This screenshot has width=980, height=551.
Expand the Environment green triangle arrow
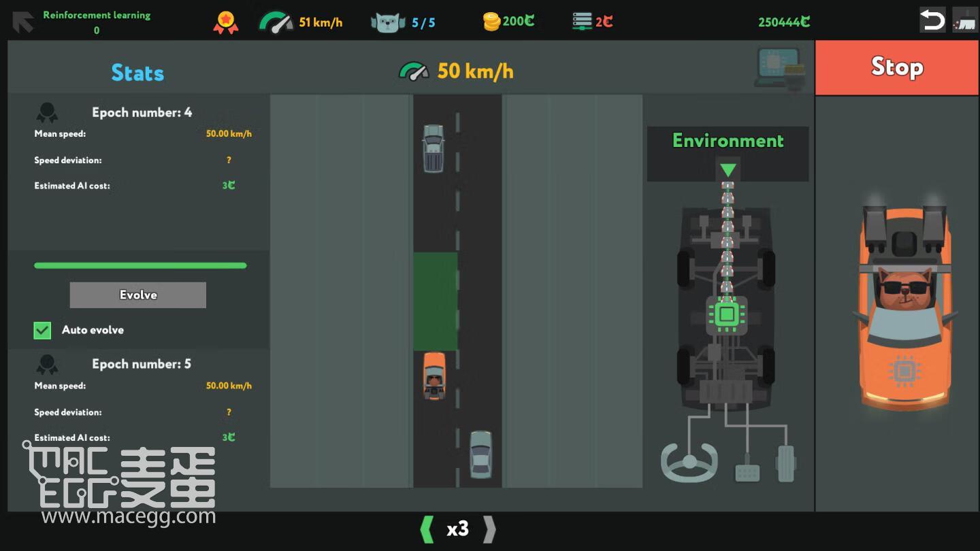tap(728, 169)
